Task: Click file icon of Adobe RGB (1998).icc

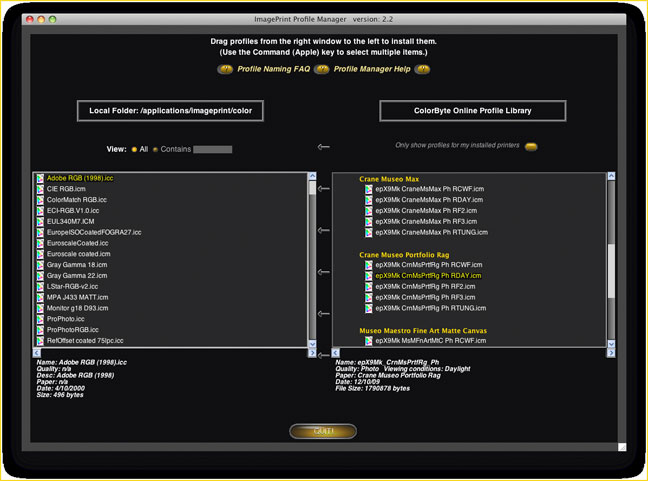Action: pos(40,178)
